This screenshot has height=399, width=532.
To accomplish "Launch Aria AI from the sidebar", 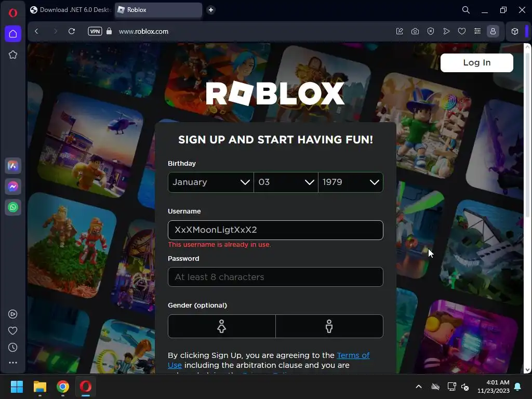I will click(13, 166).
